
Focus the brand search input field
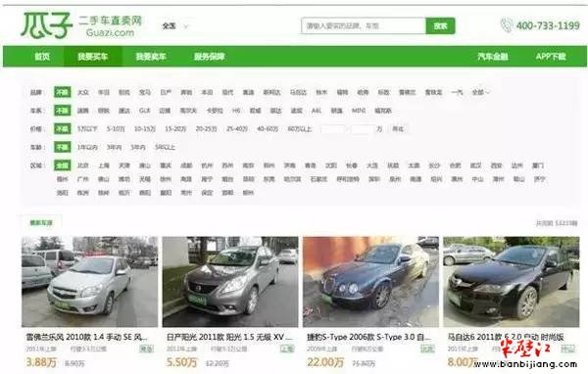click(x=363, y=25)
